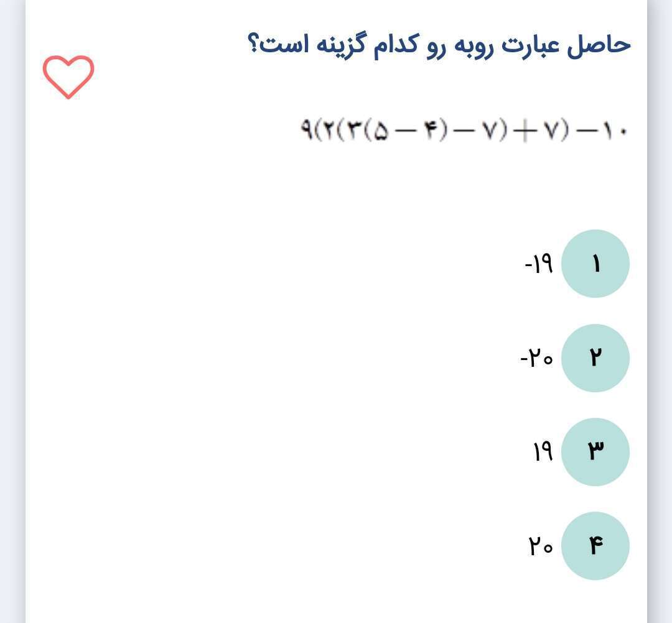Click the word کدام in the question
Screen dimensions: 672x623
coord(394,44)
